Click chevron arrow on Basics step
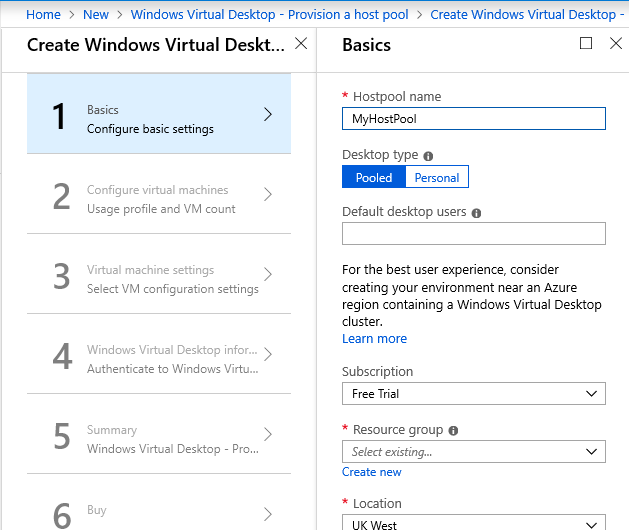 268,114
